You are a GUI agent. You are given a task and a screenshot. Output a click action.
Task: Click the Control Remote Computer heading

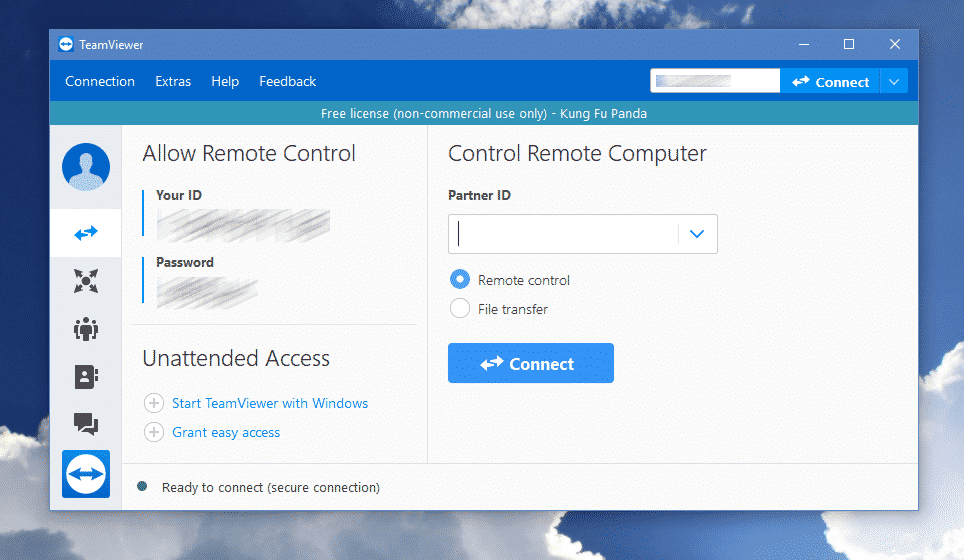click(577, 154)
